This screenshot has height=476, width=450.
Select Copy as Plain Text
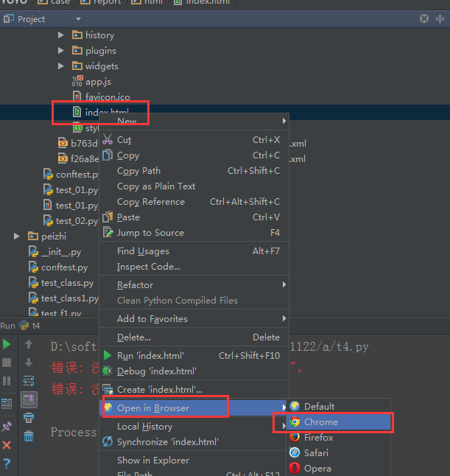pyautogui.click(x=194, y=186)
